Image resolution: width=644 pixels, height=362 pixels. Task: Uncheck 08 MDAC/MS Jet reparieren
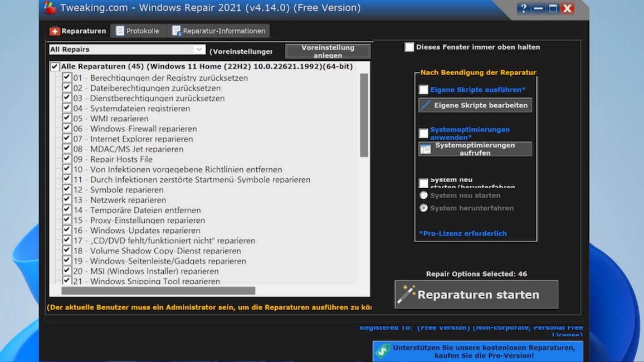67,149
